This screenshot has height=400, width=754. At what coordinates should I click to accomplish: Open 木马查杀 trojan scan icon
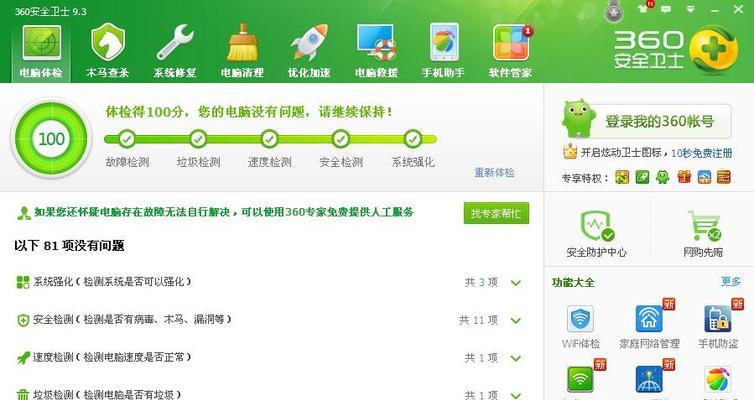[108, 43]
